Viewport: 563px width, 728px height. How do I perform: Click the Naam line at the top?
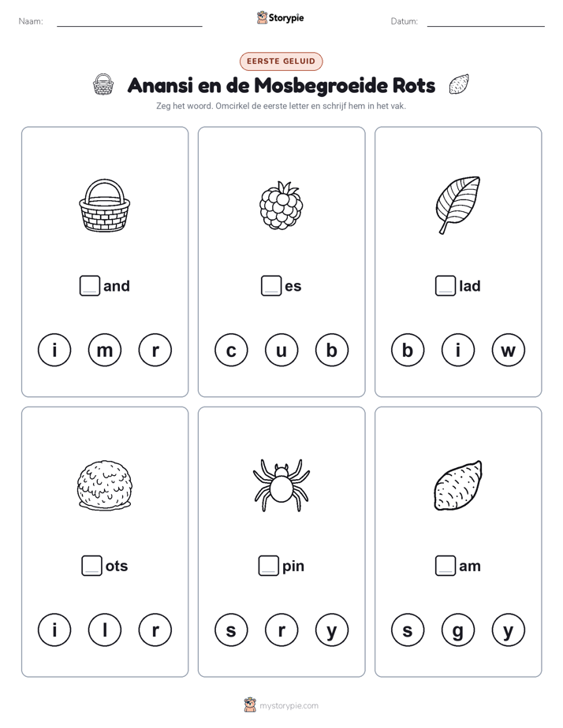click(129, 21)
